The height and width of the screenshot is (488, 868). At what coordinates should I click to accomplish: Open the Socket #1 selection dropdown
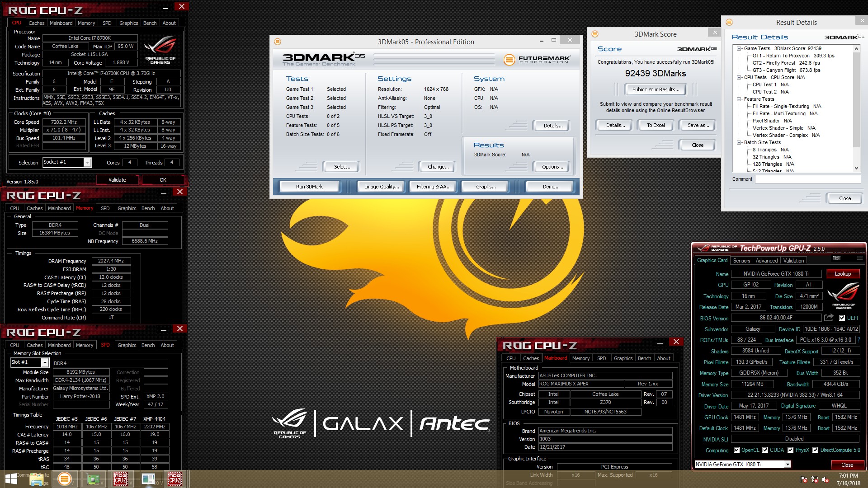[87, 163]
